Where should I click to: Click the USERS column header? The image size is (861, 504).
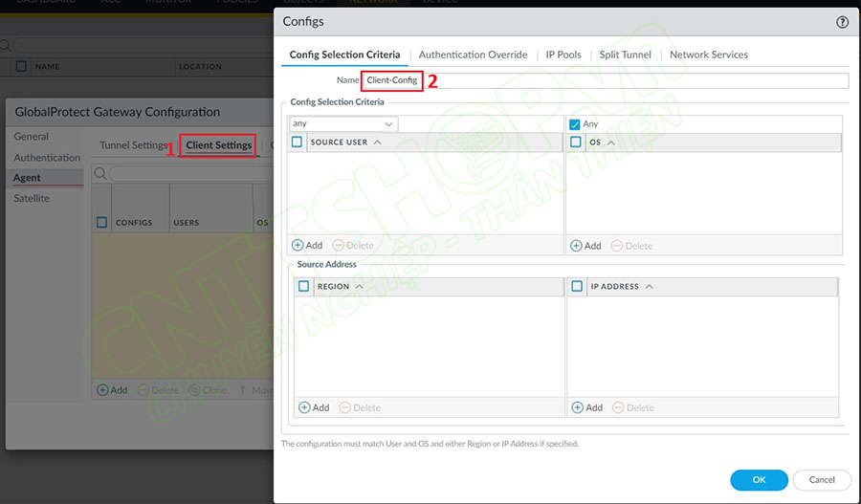coord(187,223)
